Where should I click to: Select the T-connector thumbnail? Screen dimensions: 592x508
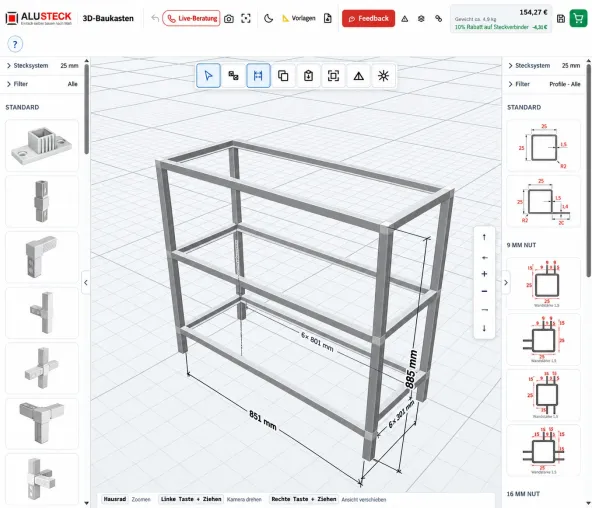point(42,312)
